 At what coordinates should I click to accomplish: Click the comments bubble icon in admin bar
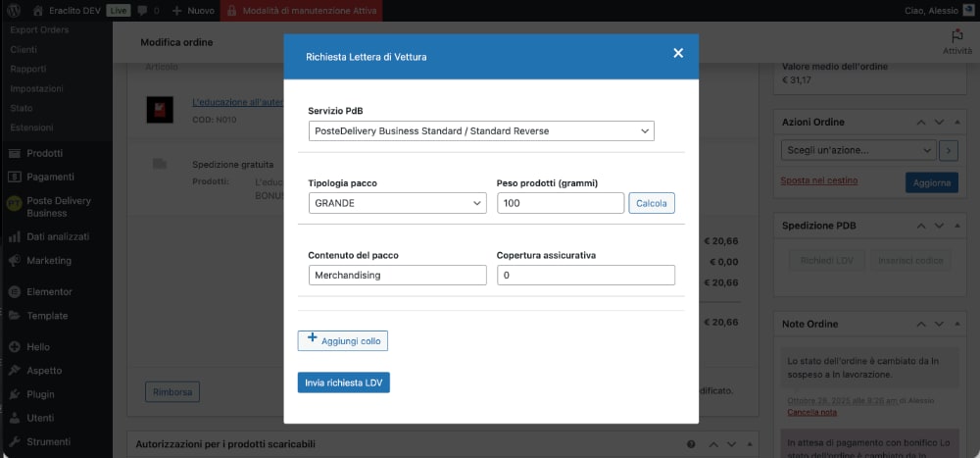(x=142, y=11)
